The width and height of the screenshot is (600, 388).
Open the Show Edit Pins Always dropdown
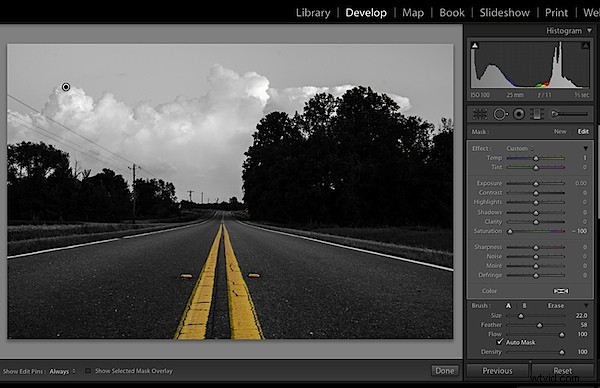[x=62, y=371]
